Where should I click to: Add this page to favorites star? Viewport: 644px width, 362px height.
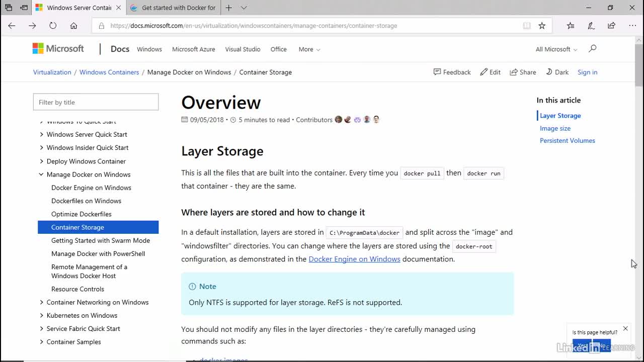pyautogui.click(x=542, y=26)
